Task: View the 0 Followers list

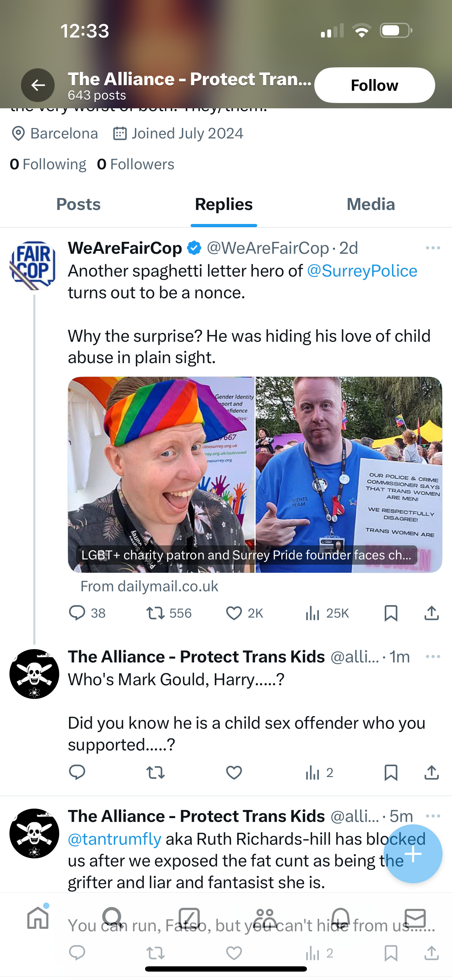Action: coord(136,164)
